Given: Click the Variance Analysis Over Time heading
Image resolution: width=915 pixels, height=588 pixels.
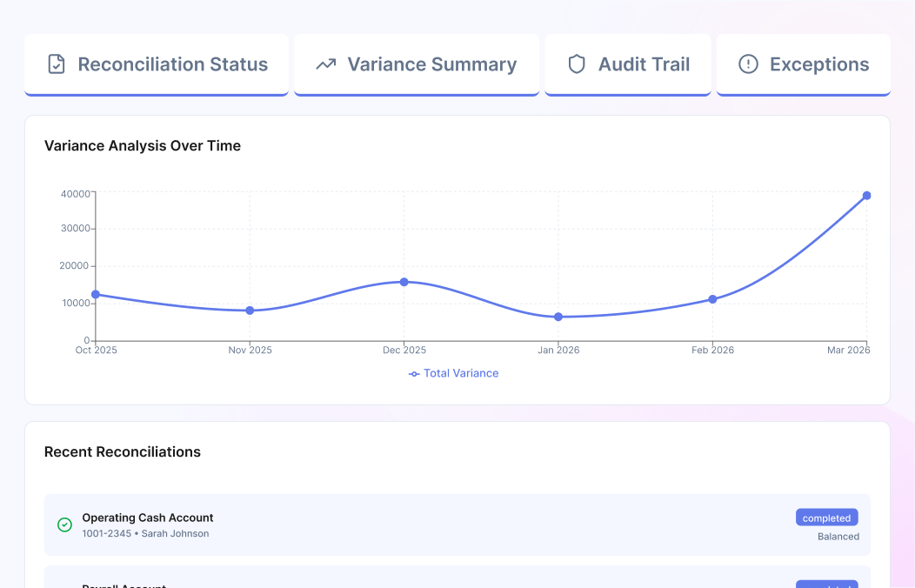Looking at the screenshot, I should tap(143, 146).
